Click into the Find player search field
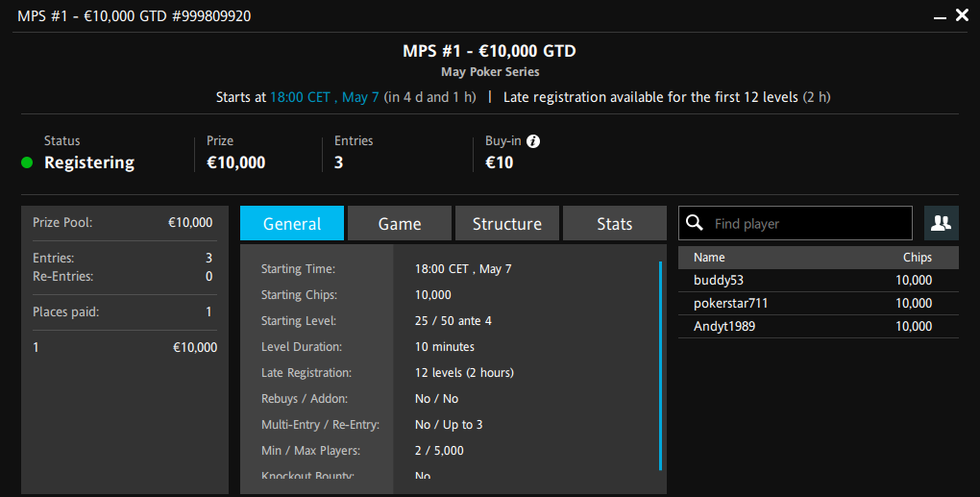Viewport: 980px width, 497px height. (x=795, y=223)
